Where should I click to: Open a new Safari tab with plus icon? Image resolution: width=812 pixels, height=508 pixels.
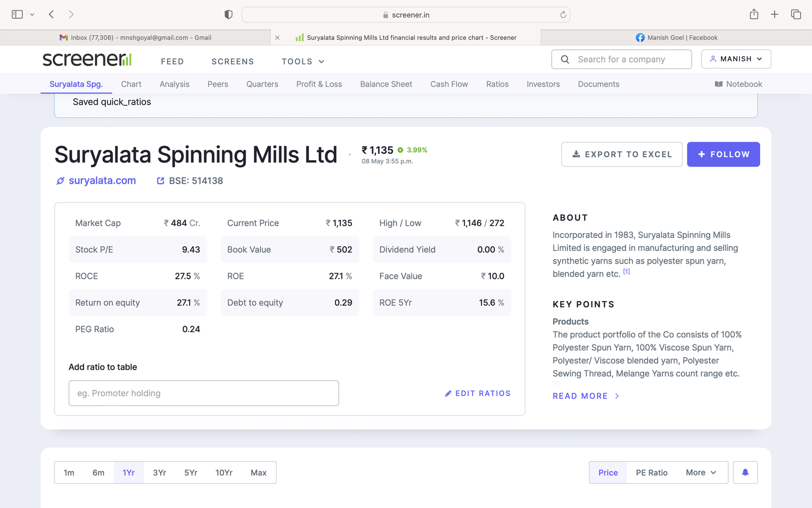tap(774, 15)
